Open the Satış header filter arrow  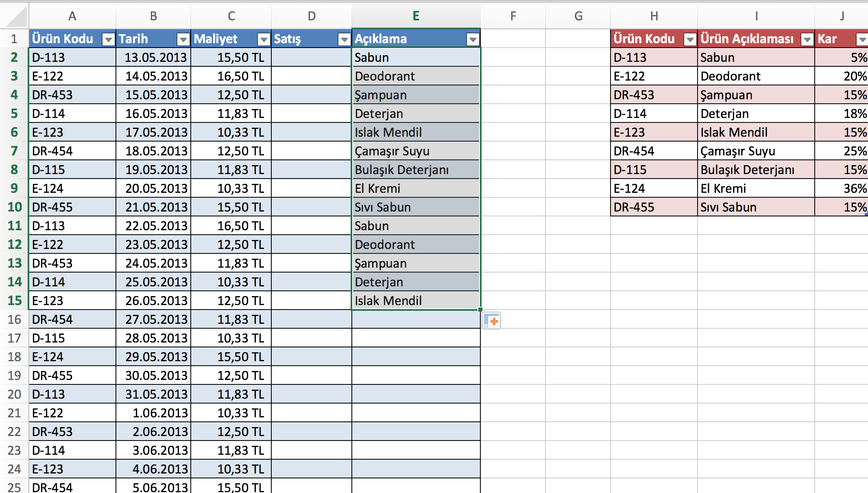[344, 39]
